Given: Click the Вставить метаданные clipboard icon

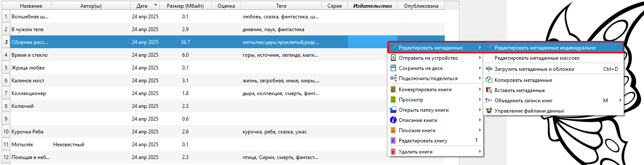Looking at the screenshot, I should click(489, 90).
